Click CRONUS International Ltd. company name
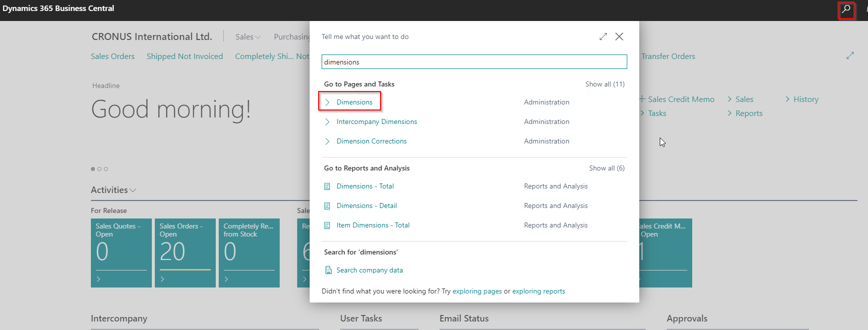The image size is (868, 330). point(152,36)
